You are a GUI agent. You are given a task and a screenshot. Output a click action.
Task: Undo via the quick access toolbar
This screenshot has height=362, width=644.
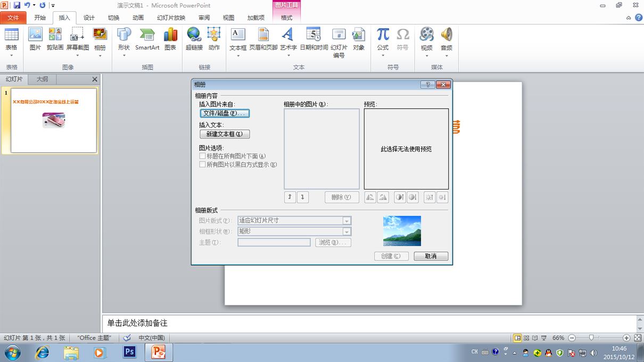coord(27,5)
